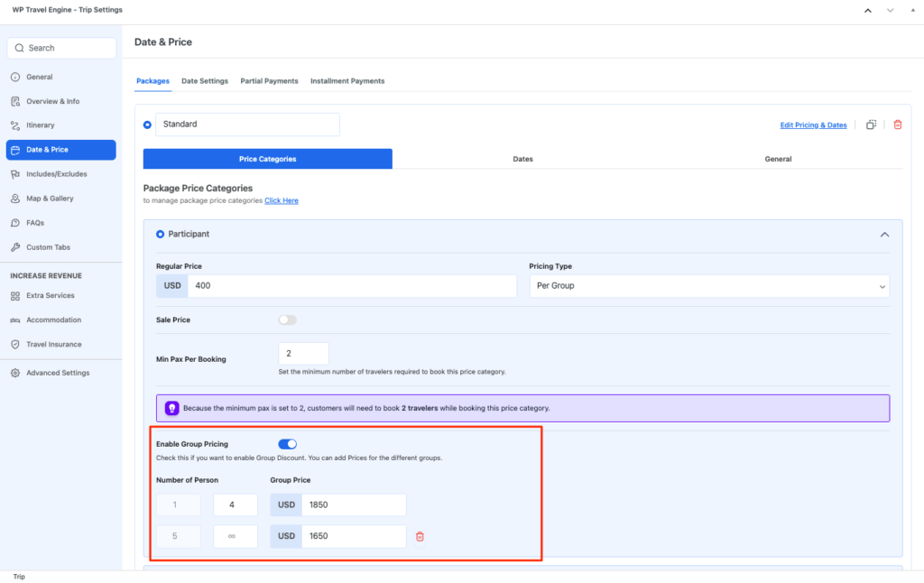This screenshot has width=924, height=583.
Task: Open the Dates tab of package
Action: 522,159
